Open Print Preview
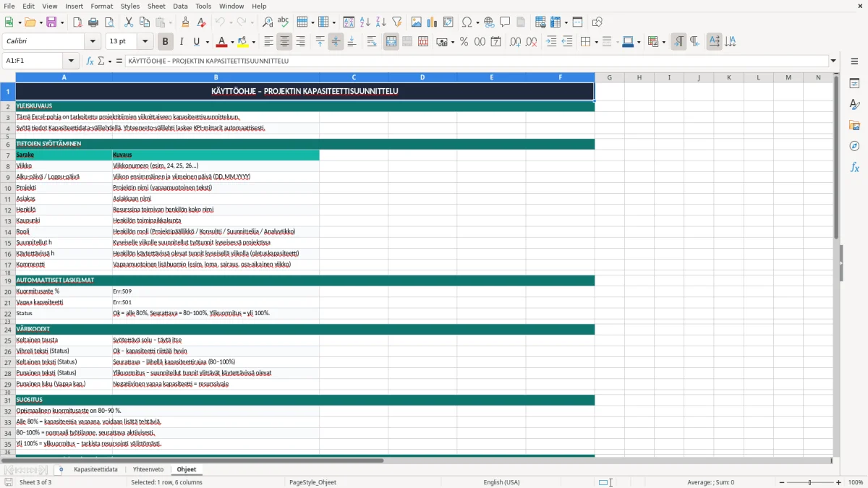This screenshot has height=488, width=868. tap(109, 22)
